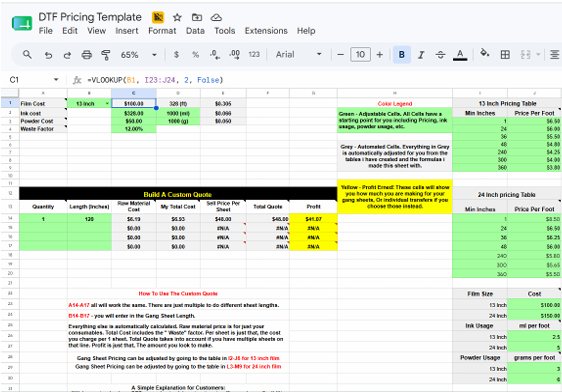Select the Film Size label cell
562x392 pixels.
click(480, 294)
